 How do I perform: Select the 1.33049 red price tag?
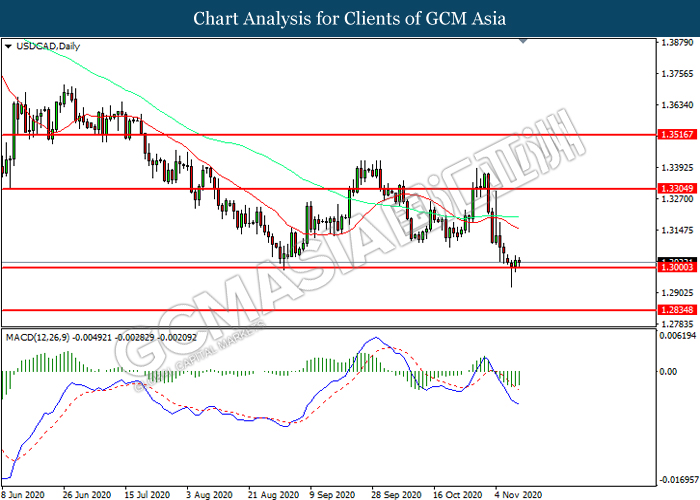[674, 188]
